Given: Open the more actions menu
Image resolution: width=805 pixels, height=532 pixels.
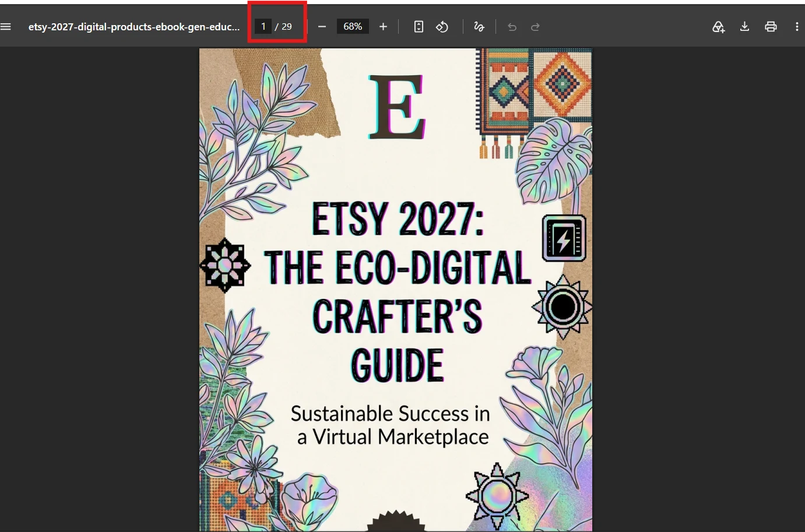Looking at the screenshot, I should [x=797, y=27].
